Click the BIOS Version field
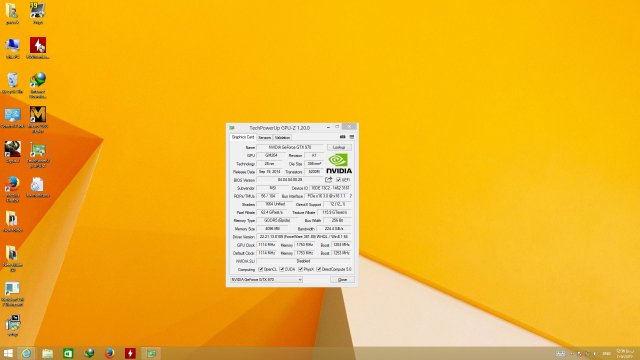640x360 pixels. point(290,180)
